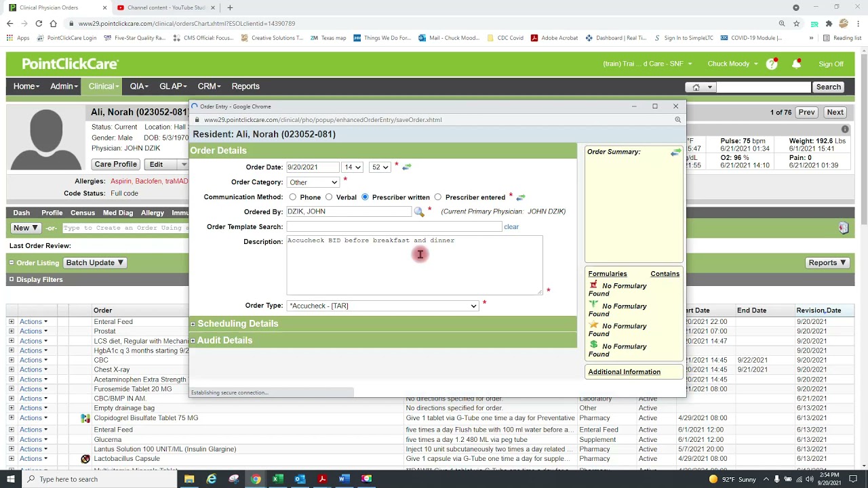Click the info icon above vitals panel
868x488 pixels.
point(845,129)
